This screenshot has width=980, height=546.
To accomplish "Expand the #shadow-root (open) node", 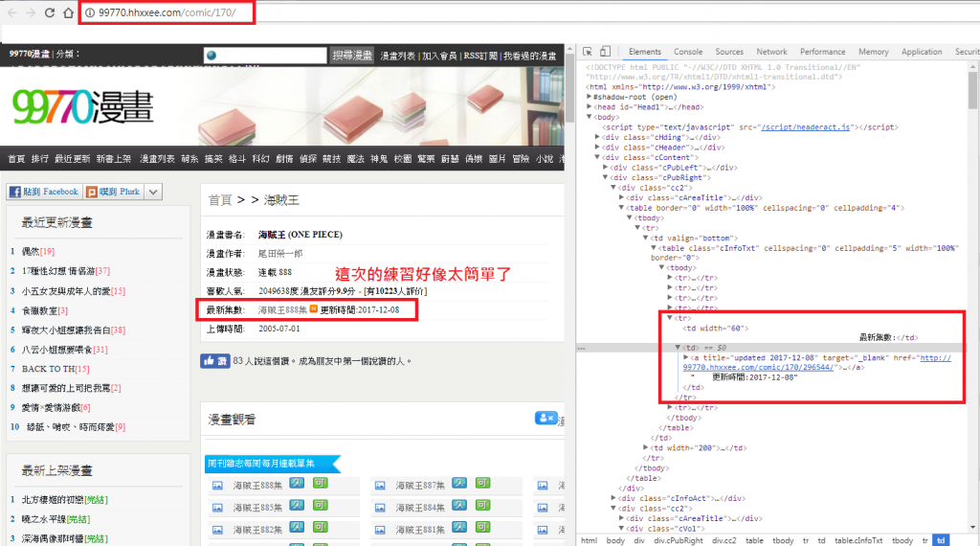I will 590,97.
